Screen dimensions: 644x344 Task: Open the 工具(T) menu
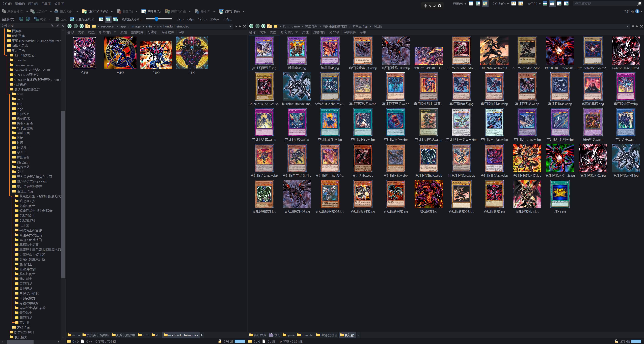tap(46, 4)
